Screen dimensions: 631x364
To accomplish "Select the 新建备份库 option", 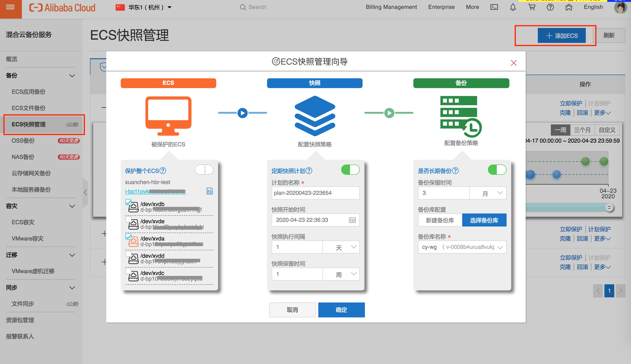I will (440, 220).
